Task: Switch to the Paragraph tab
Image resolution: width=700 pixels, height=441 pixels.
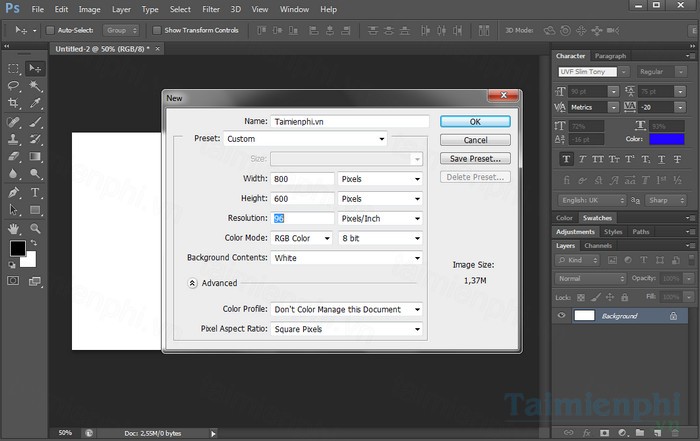Action: (x=610, y=56)
